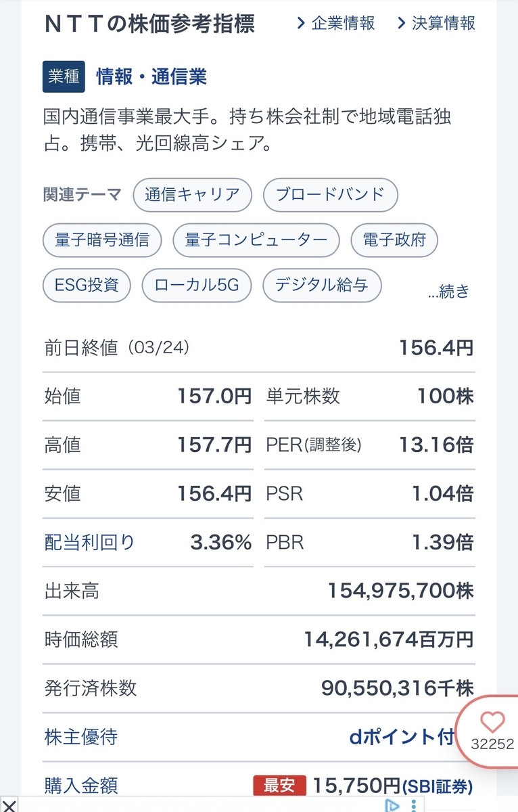Select the 通信キャリア theme tag
Viewport: 518px width, 812px height.
tap(193, 195)
